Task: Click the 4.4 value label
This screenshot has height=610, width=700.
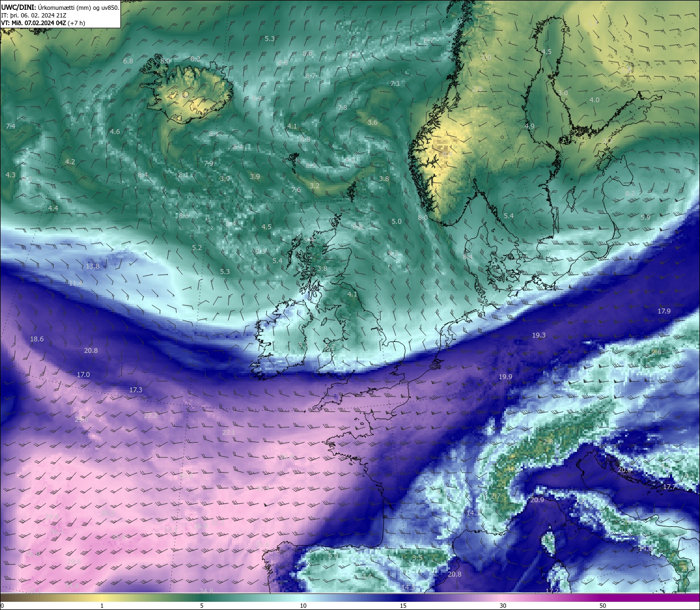Action: click(x=53, y=208)
